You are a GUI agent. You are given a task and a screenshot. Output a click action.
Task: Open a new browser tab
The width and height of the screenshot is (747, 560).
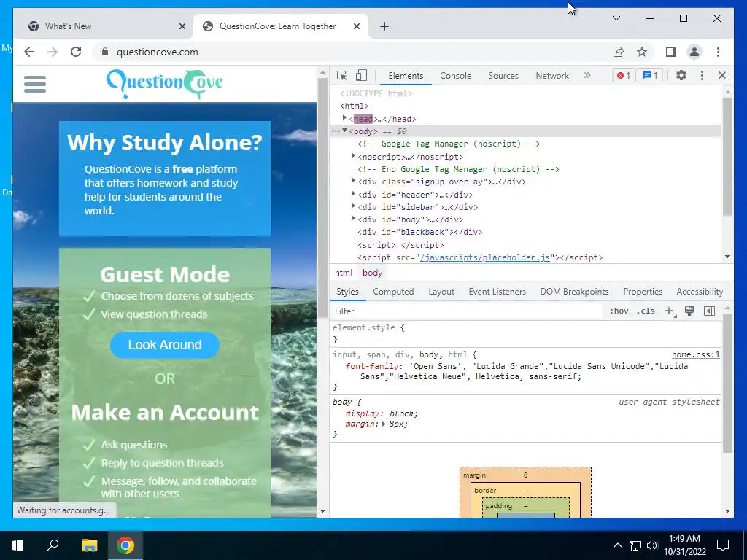point(384,26)
